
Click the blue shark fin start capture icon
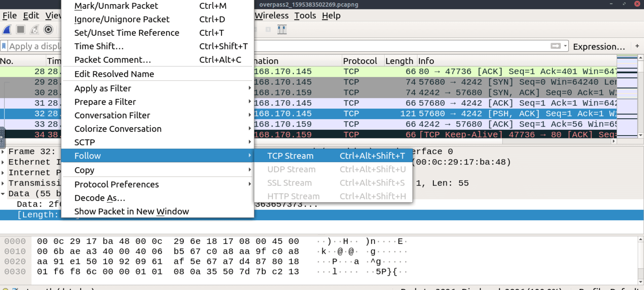point(7,30)
